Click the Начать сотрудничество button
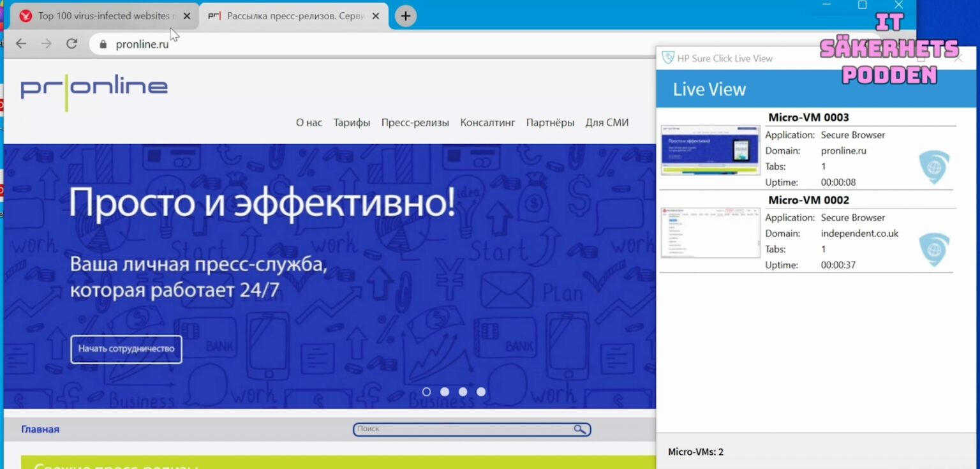This screenshot has height=469, width=980. (126, 349)
